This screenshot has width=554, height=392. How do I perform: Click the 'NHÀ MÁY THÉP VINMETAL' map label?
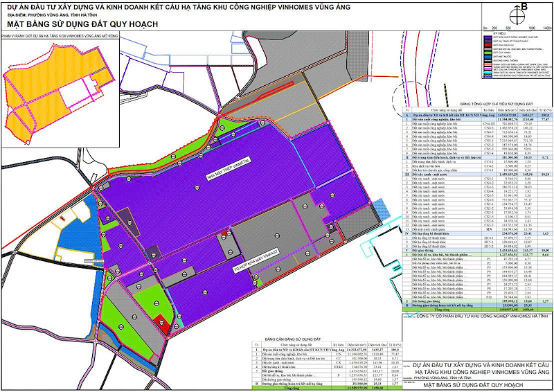[x=229, y=169]
